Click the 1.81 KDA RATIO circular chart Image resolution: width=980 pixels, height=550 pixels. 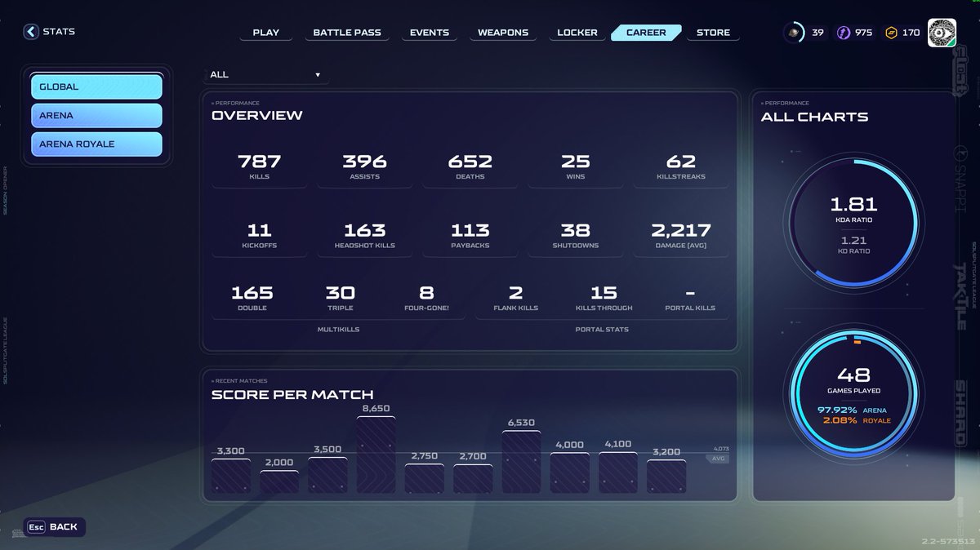[x=853, y=224]
